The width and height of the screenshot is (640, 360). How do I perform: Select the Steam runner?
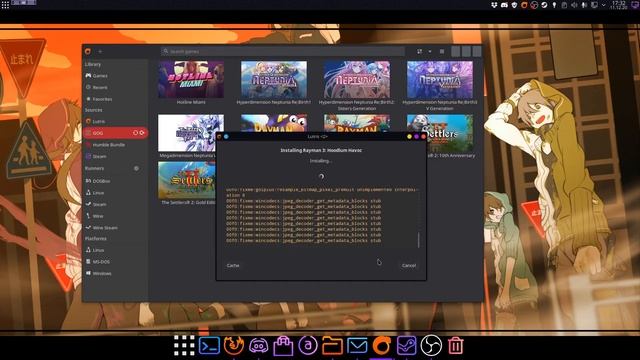pyautogui.click(x=115, y=204)
